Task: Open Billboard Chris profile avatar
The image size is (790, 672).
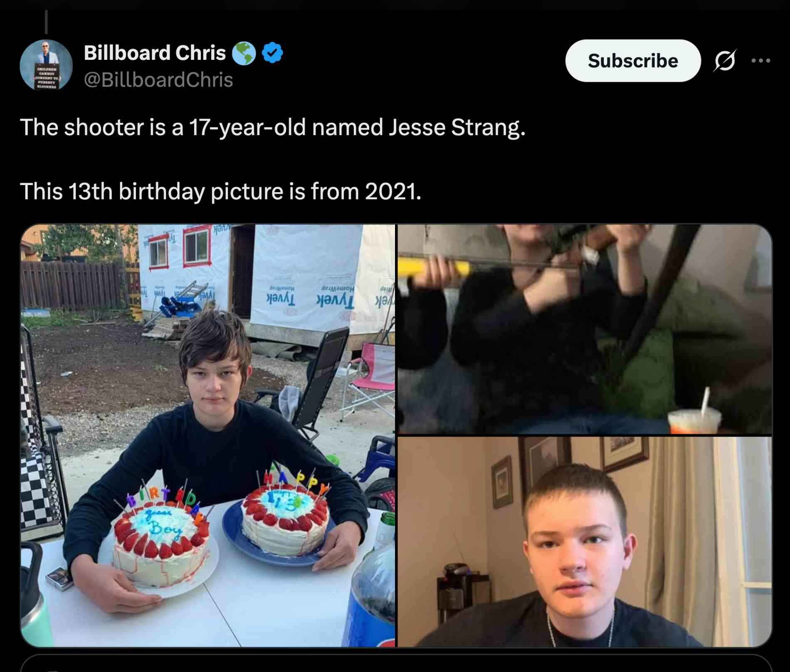Action: [x=46, y=65]
